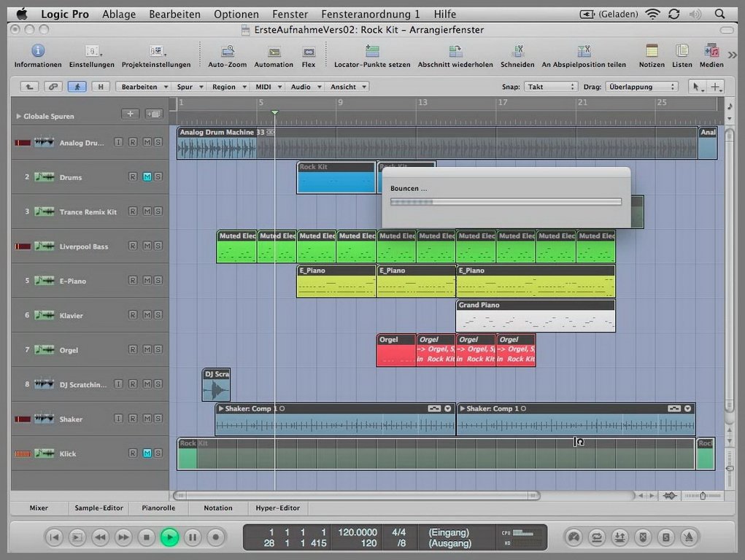
Task: Enable Flex view icon
Action: (x=309, y=51)
